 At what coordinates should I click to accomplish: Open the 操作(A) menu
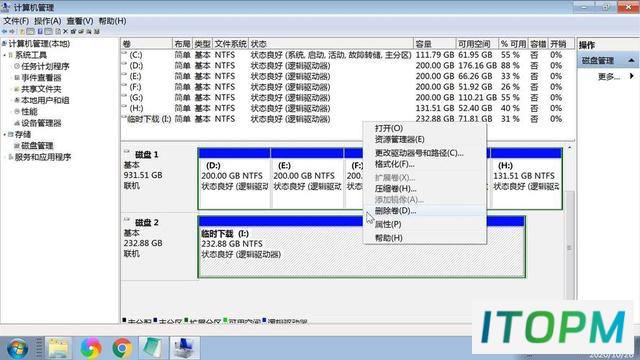(x=47, y=21)
